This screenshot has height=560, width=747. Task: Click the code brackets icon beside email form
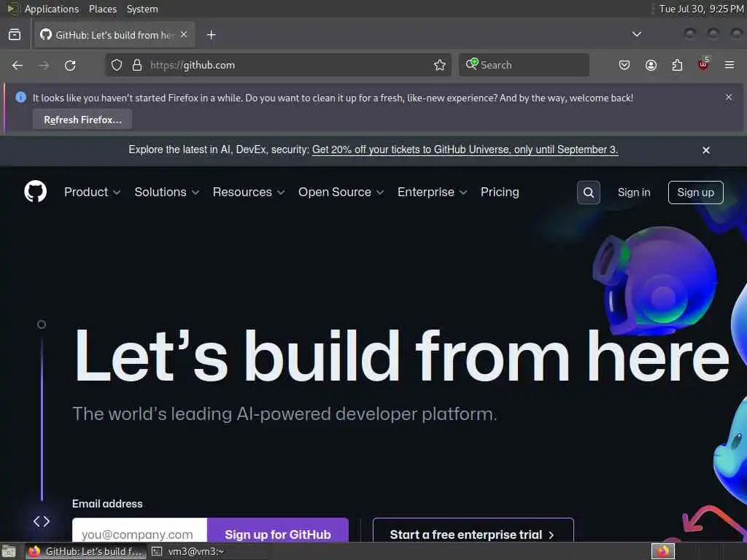point(42,521)
